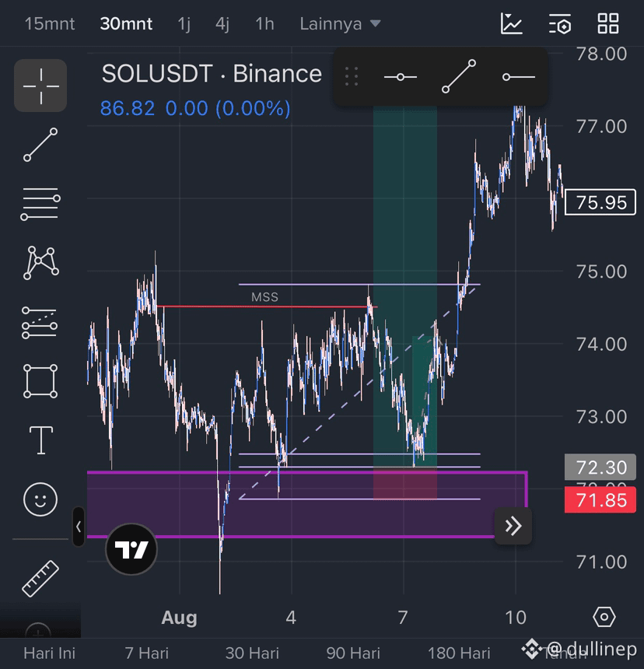644x669 pixels.
Task: Select the horizontal line favorite tool
Action: tap(400, 77)
